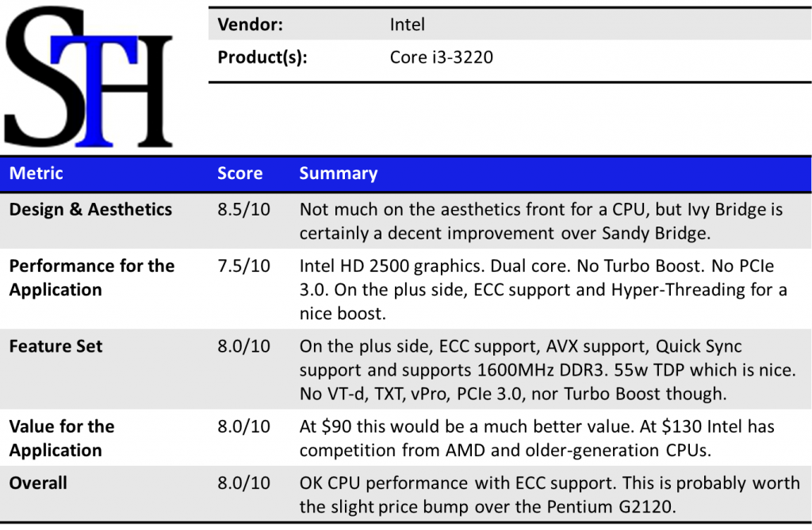Click the STH logo
812x530 pixels.
point(88,76)
